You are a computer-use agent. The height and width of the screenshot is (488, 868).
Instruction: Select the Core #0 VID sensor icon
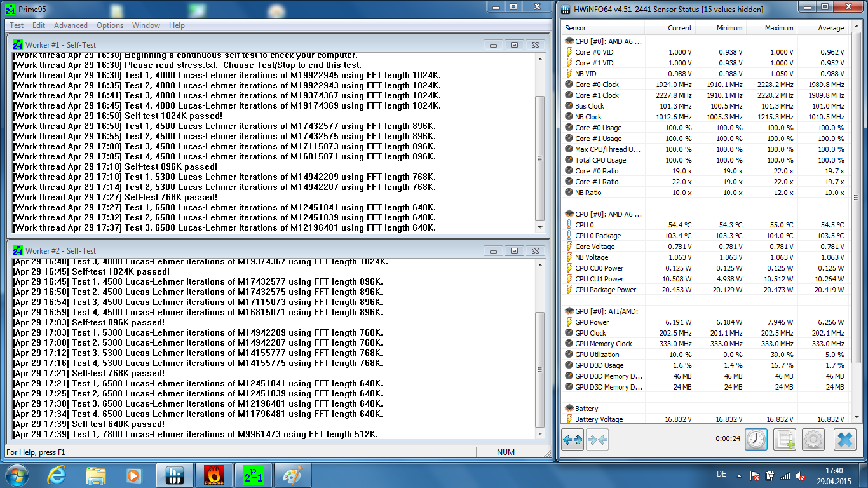pyautogui.click(x=569, y=52)
